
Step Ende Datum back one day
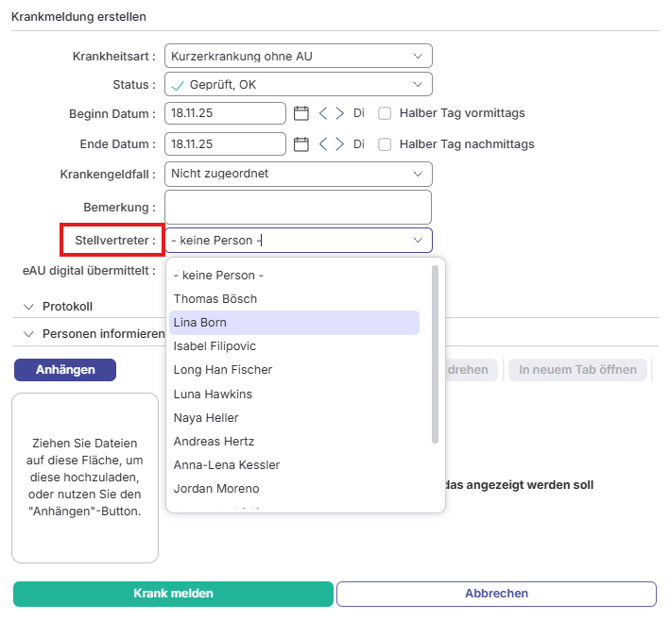click(324, 144)
